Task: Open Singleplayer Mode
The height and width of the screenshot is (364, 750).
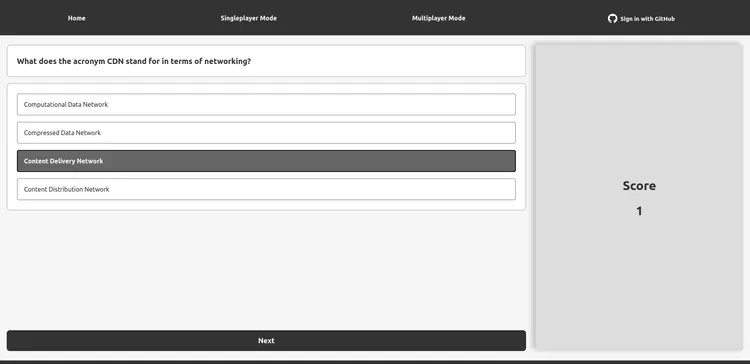Action: [249, 18]
